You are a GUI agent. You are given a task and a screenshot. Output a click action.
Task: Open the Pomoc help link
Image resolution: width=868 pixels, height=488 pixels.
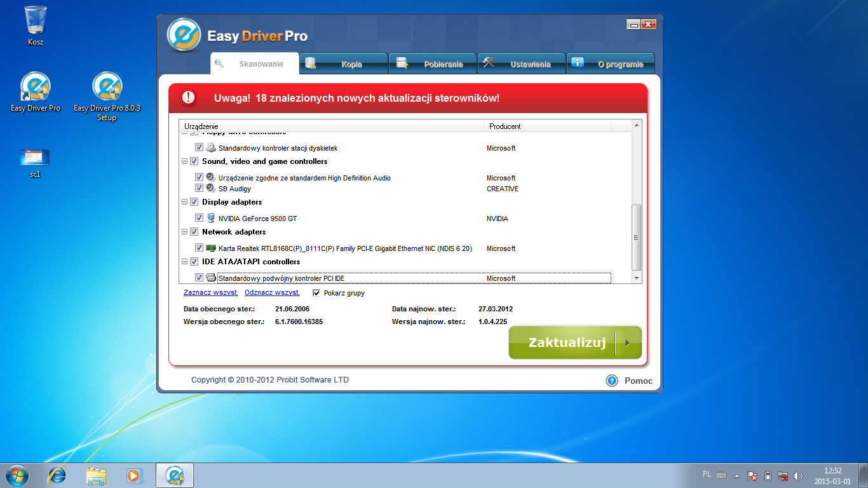point(639,381)
